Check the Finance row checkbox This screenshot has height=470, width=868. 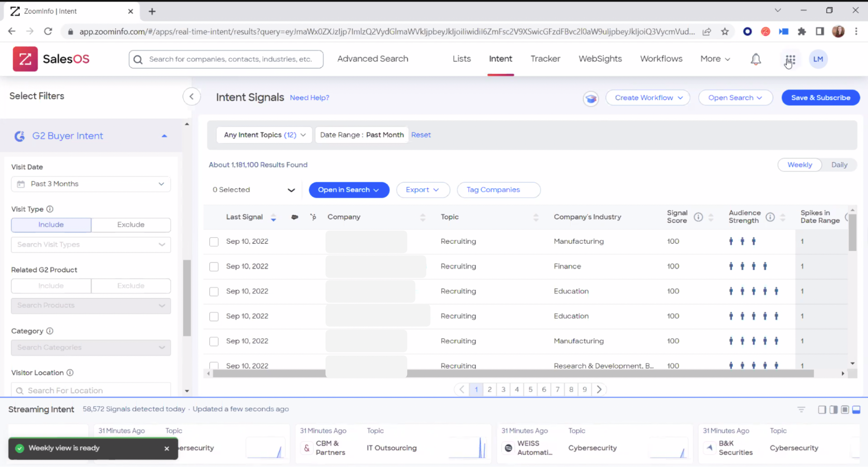point(214,267)
